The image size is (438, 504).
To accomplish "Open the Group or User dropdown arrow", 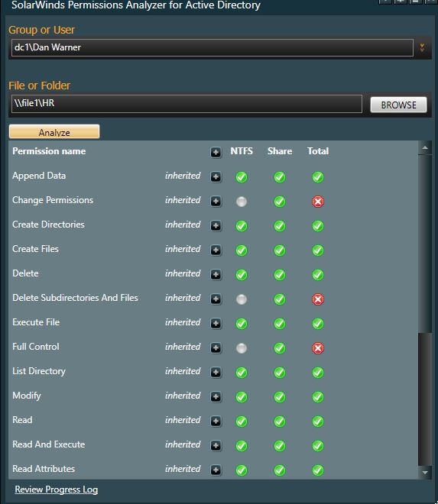I will point(422,48).
